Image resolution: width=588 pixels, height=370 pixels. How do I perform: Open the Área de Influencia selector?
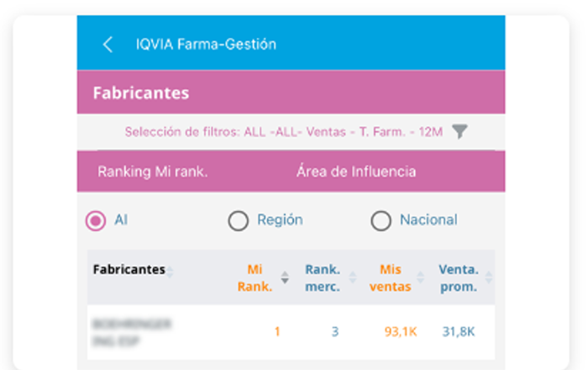point(356,172)
